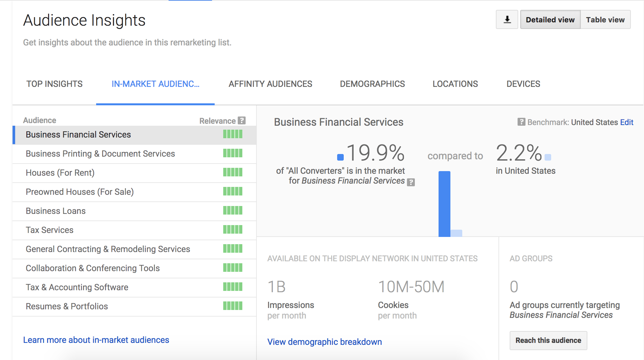Click the download report icon
This screenshot has height=360, width=644.
point(507,20)
